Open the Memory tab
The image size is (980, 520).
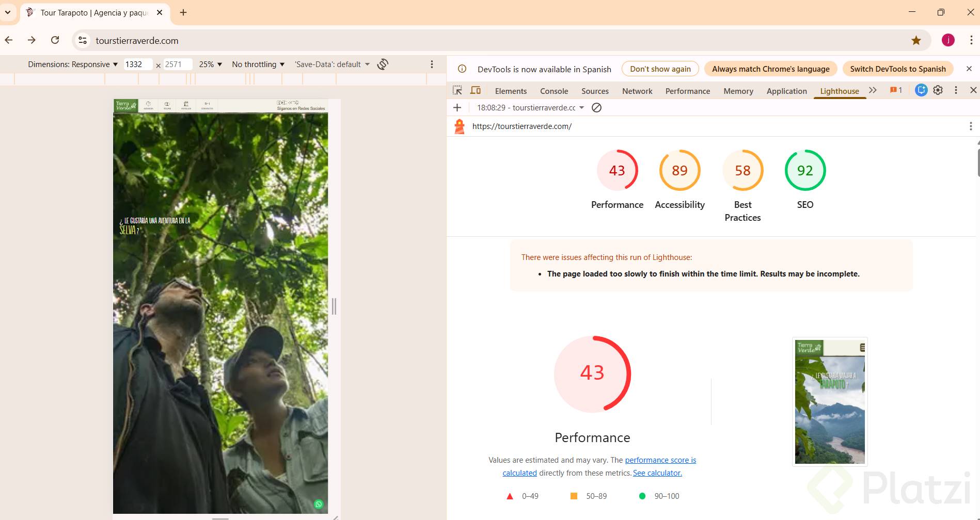point(738,91)
